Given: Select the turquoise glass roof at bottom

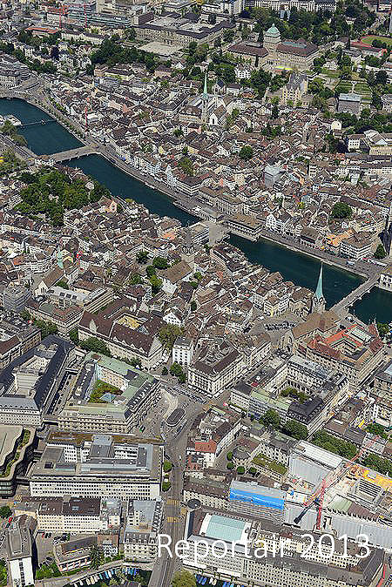Looking at the screenshot, I should point(226,528).
